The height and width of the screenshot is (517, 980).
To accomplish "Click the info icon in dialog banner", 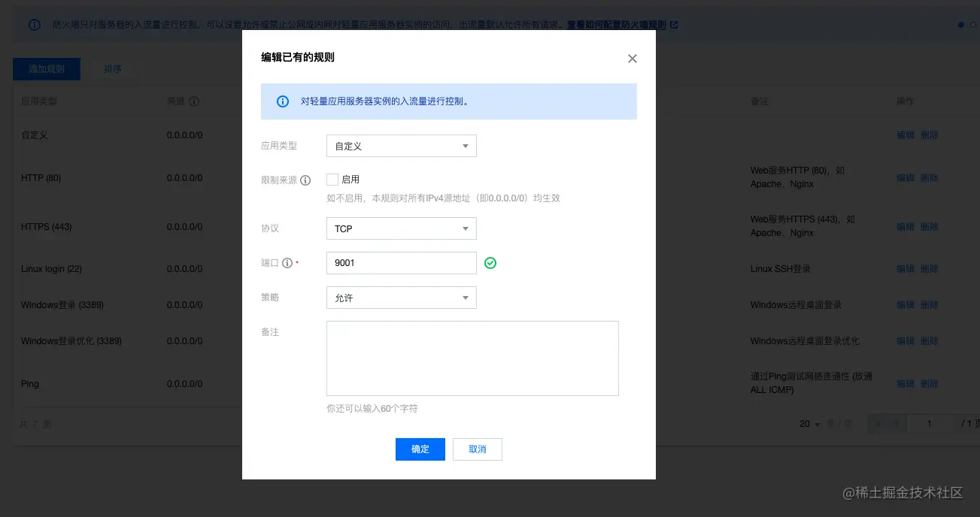I will tap(283, 101).
